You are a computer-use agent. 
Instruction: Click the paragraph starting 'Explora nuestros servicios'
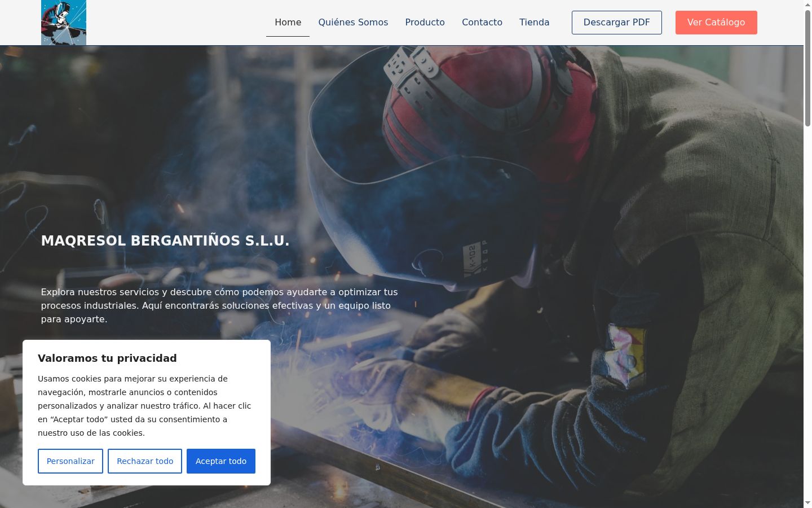pyautogui.click(x=219, y=305)
